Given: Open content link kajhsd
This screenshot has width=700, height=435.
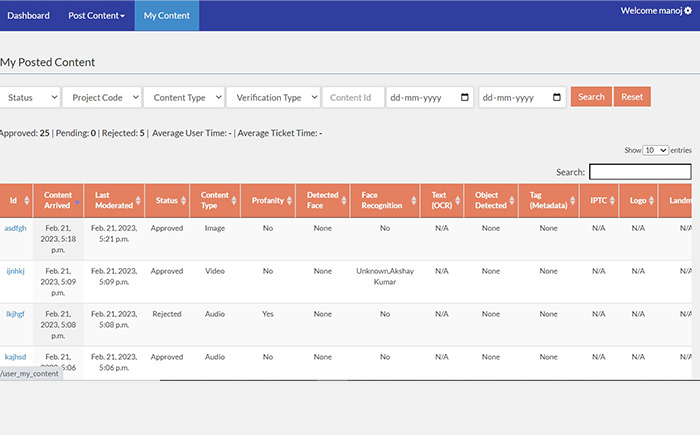Looking at the screenshot, I should tap(15, 357).
